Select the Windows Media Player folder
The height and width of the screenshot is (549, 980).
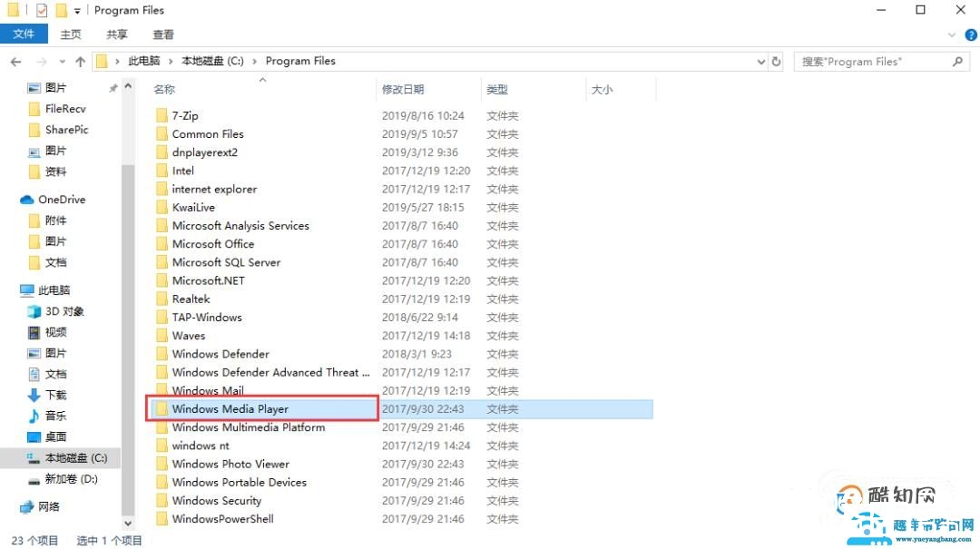230,409
